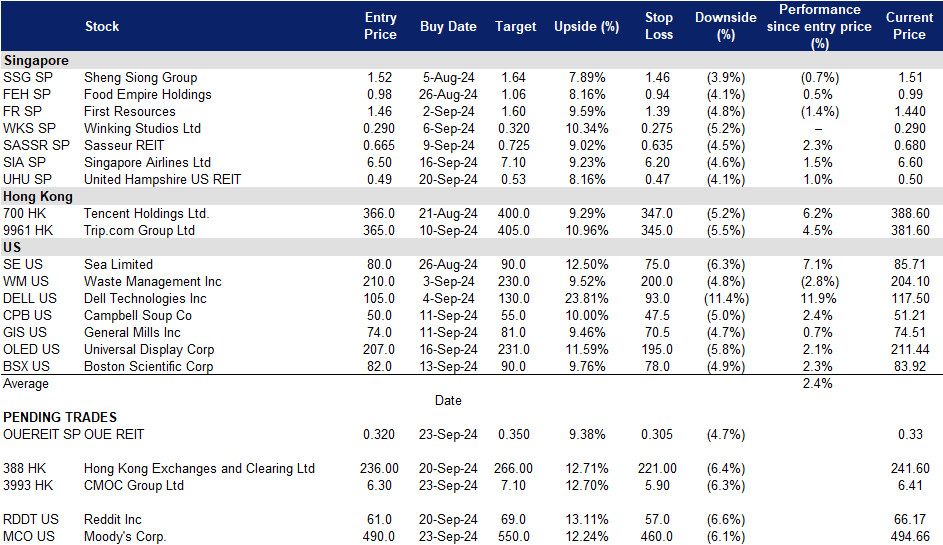Click Hong Kong Exchanges current price 241.60

point(910,469)
